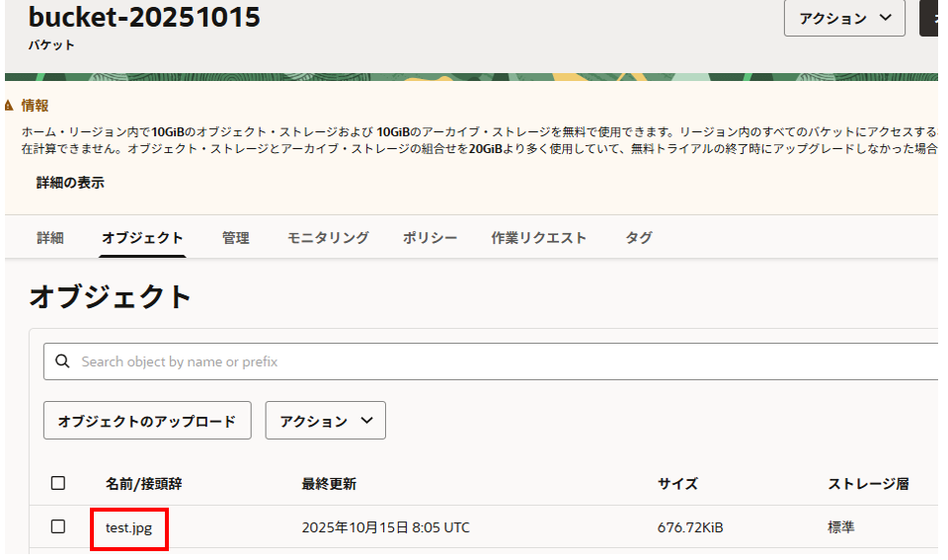Switch to the 詳細 tab
This screenshot has width=948, height=560.
point(50,238)
